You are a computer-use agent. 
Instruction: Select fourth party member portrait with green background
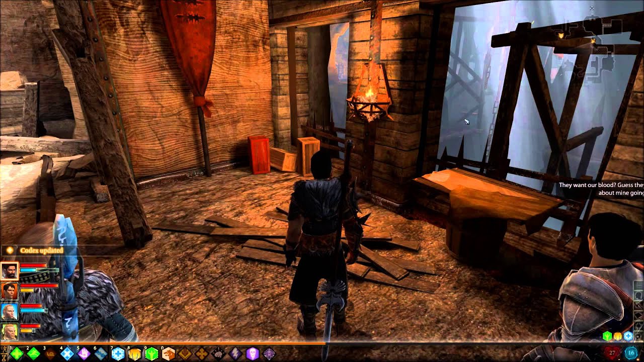point(10,331)
